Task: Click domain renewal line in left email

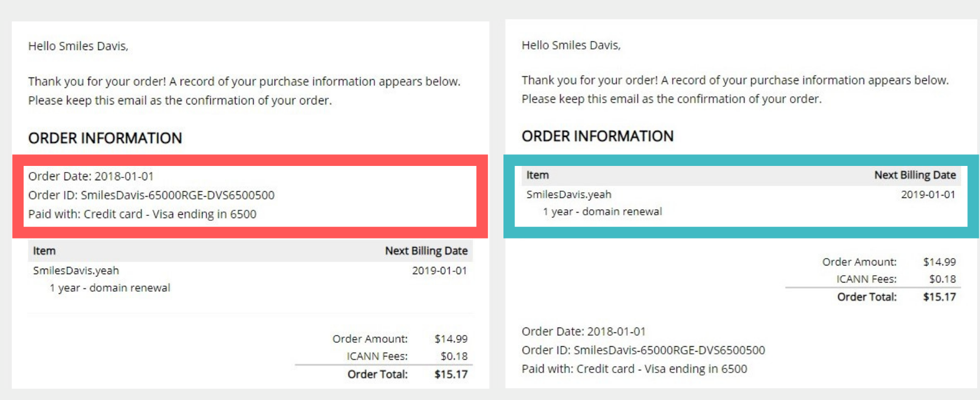Action: (110, 288)
